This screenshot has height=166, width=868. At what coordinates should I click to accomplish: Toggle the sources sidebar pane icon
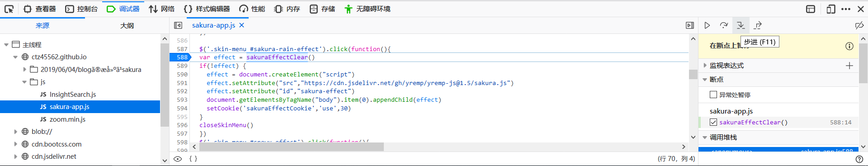coord(178,25)
